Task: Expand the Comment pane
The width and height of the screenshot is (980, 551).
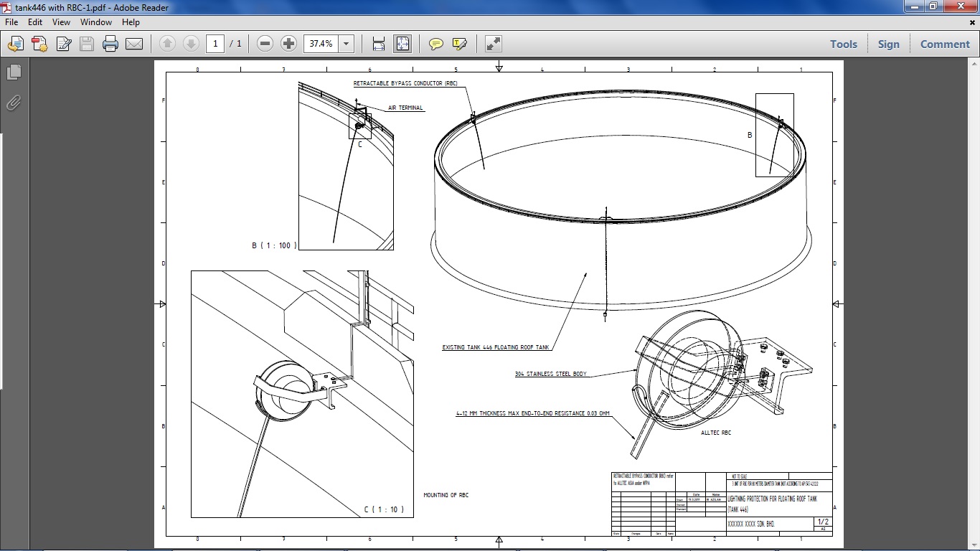Action: click(944, 44)
